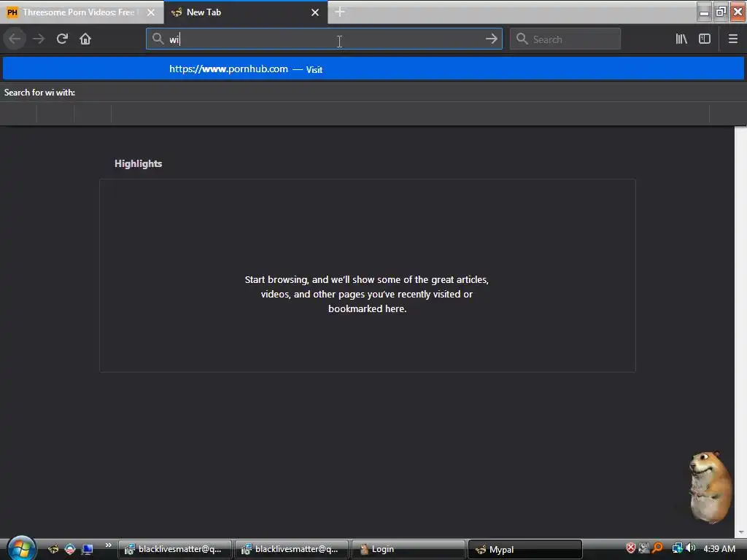Click the Go arrow in address bar
The width and height of the screenshot is (747, 560).
[x=491, y=39]
